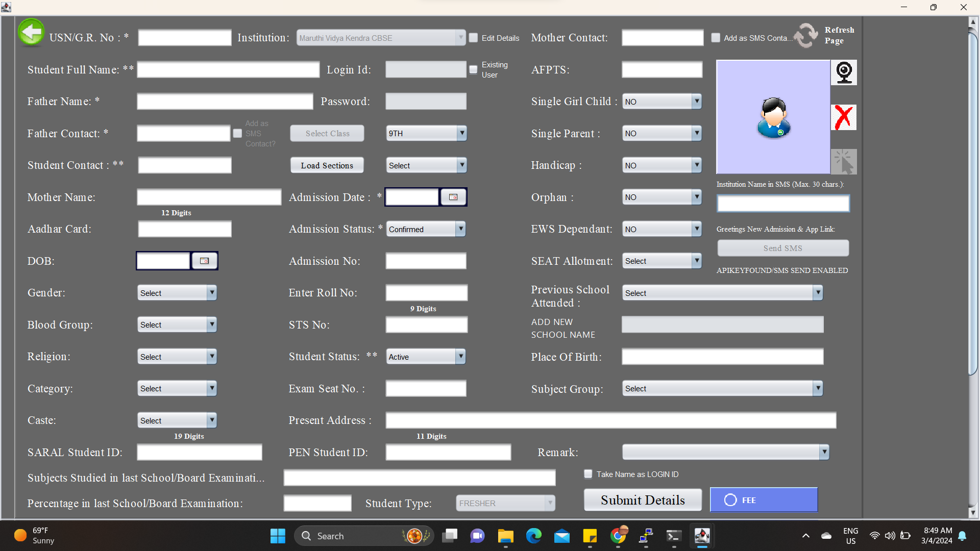Open Microsoft Edge from taskbar
The width and height of the screenshot is (980, 551).
point(533,536)
